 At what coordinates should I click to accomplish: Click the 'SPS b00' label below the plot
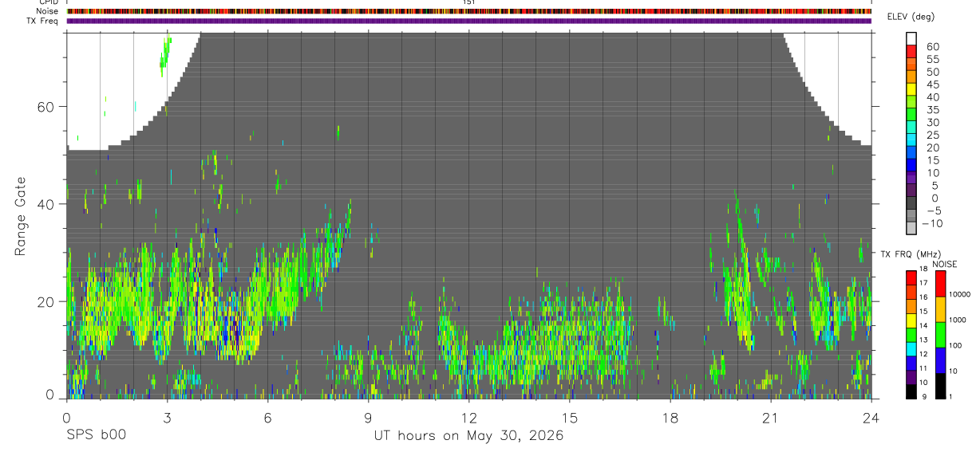coord(96,435)
